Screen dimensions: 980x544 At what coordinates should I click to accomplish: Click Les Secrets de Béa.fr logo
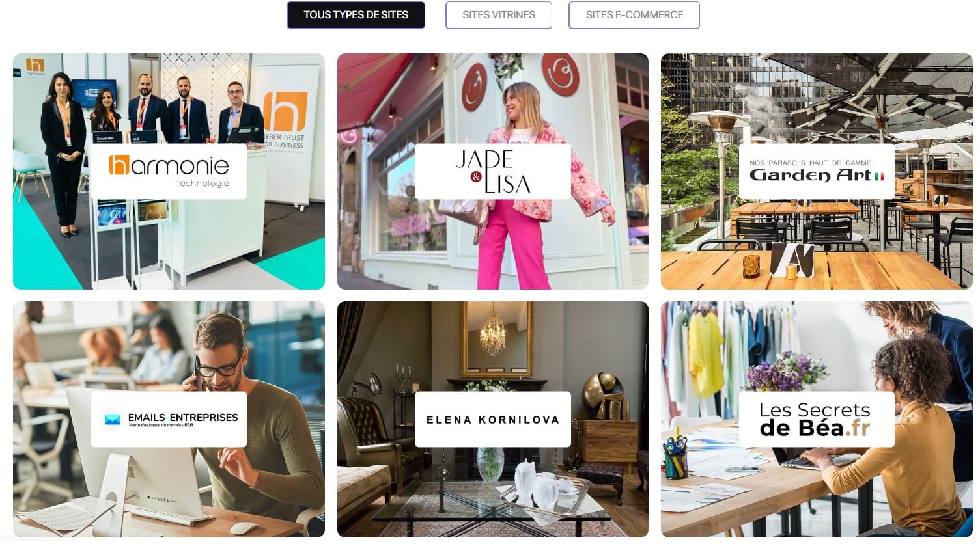[x=817, y=419]
